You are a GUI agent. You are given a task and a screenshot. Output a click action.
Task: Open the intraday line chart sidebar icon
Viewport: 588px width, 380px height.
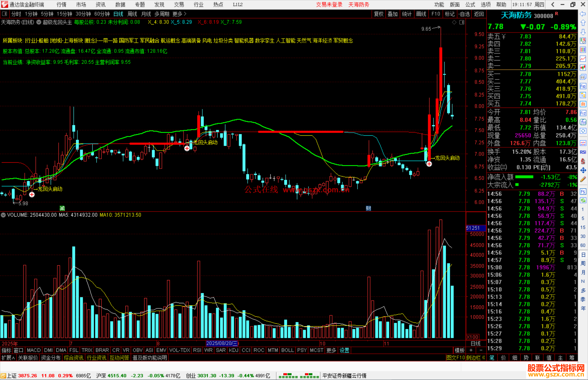point(583,59)
